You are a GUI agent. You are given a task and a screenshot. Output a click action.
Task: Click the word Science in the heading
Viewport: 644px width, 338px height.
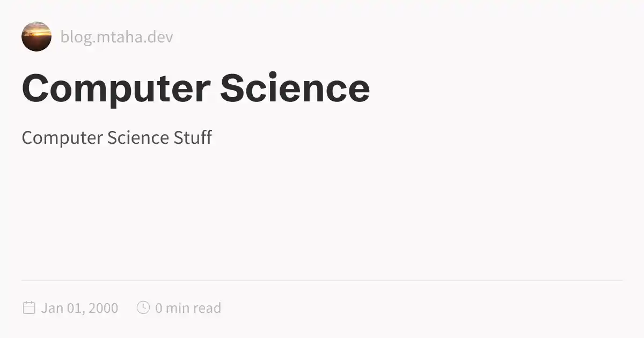point(295,88)
